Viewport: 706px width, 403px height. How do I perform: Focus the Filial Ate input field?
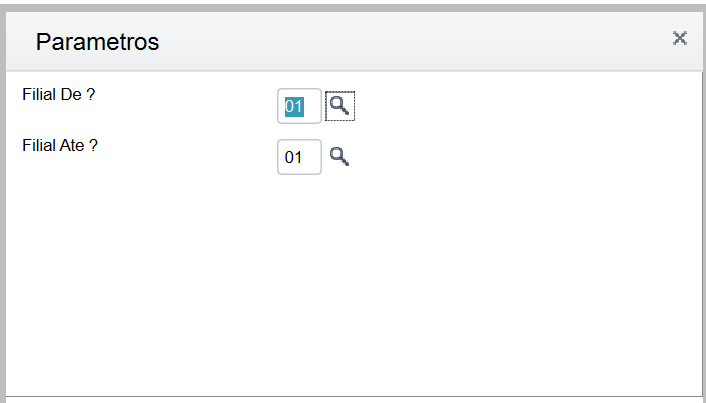pyautogui.click(x=299, y=157)
